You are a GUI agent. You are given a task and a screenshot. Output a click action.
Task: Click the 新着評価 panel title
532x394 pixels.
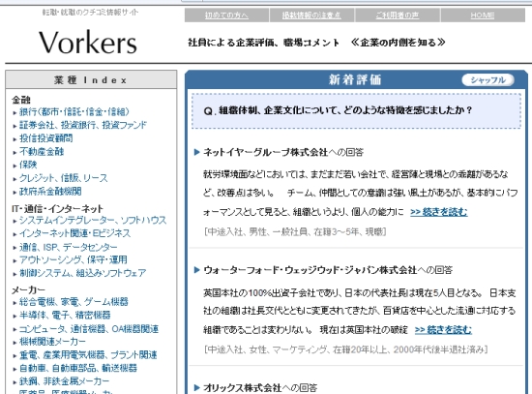click(355, 79)
